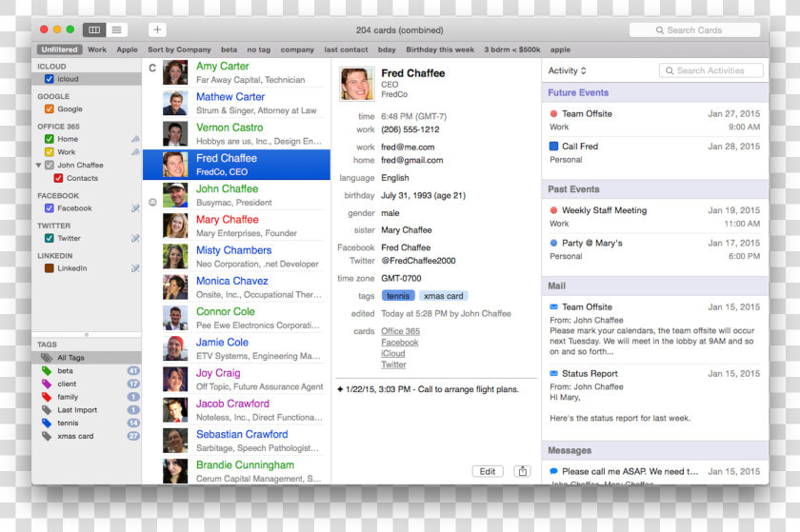
Task: Select Misty Chambers contact row
Action: point(237,257)
